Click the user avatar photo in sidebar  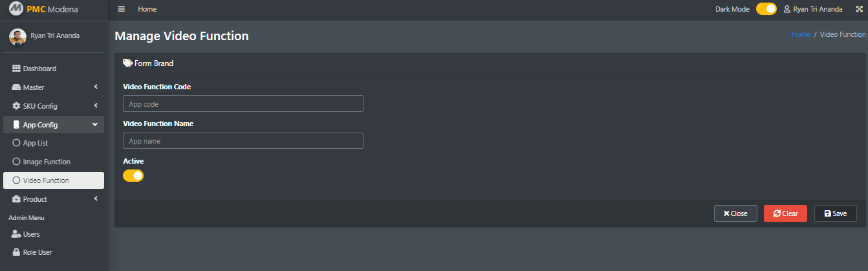tap(17, 37)
